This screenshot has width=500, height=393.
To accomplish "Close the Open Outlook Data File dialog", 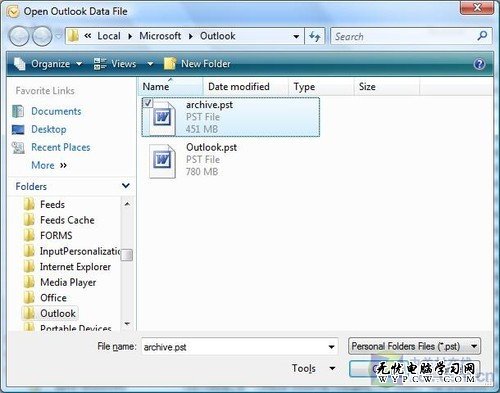I will [x=477, y=7].
